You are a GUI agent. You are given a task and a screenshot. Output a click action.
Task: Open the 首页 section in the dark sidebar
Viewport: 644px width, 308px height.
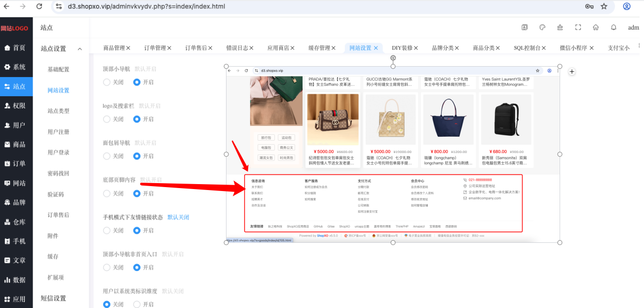(x=16, y=48)
